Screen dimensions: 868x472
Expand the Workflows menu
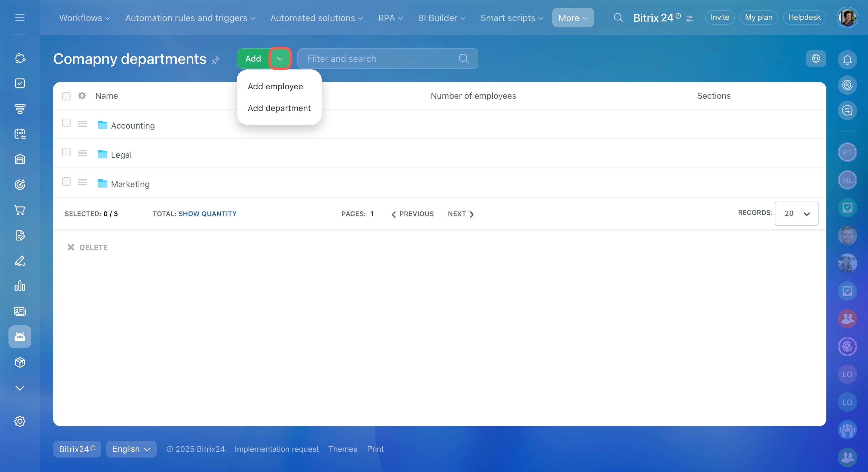[x=84, y=18]
